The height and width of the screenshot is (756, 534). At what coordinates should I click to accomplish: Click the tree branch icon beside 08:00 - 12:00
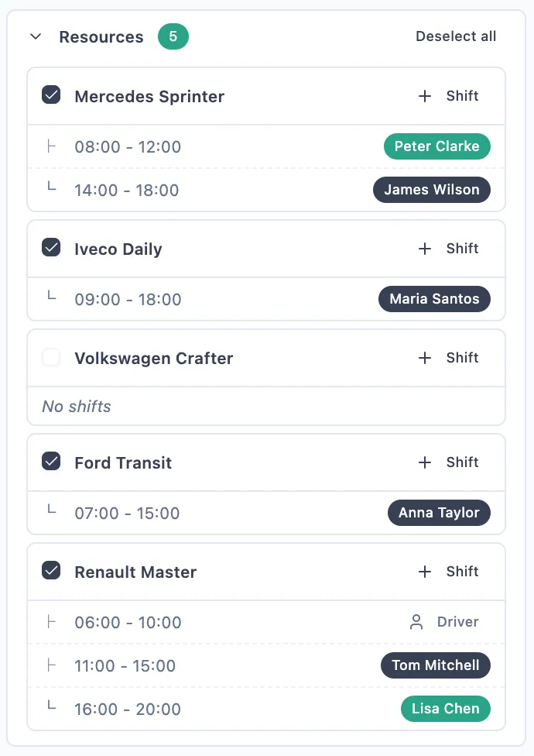pos(52,146)
